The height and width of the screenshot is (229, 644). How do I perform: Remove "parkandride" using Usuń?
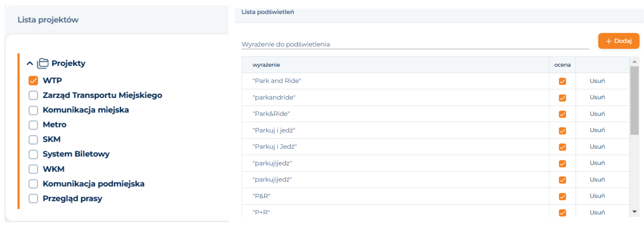tap(597, 97)
